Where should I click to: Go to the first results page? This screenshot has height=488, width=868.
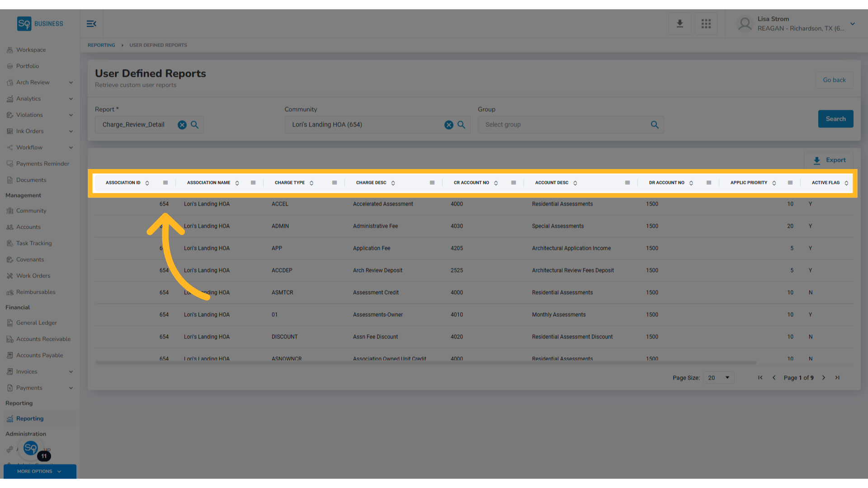pos(760,378)
